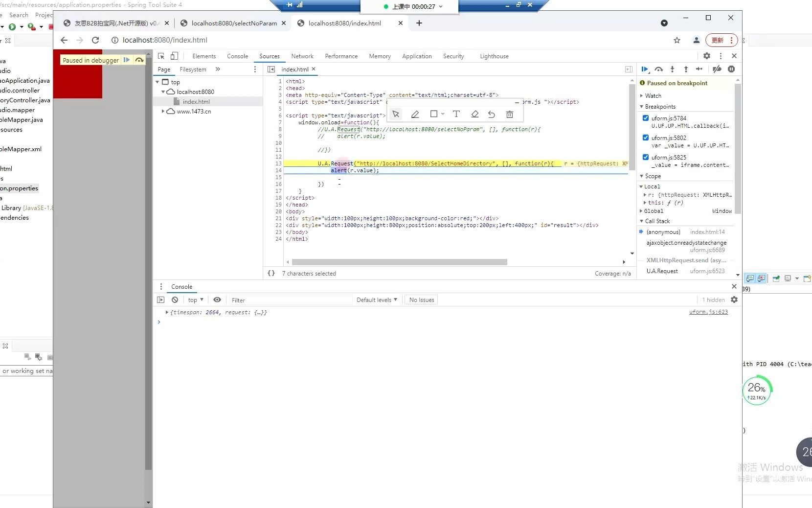Undo last annotation
812x508 pixels.
pos(492,115)
